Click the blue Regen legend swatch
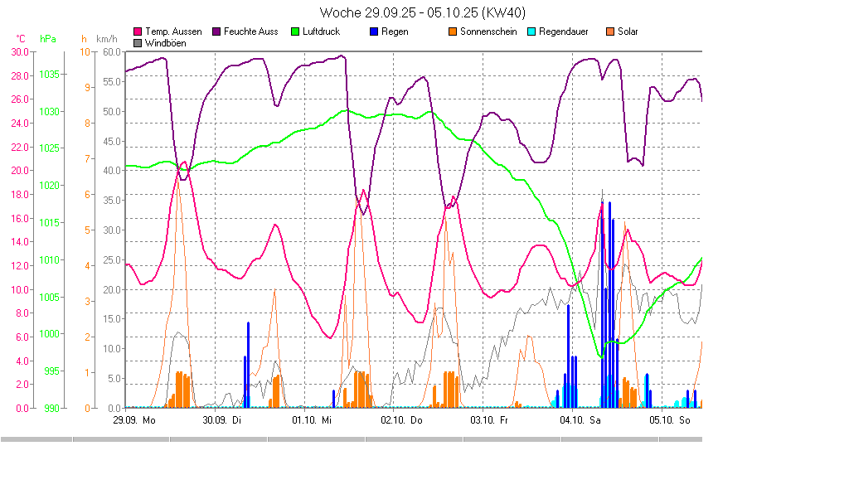 [374, 31]
